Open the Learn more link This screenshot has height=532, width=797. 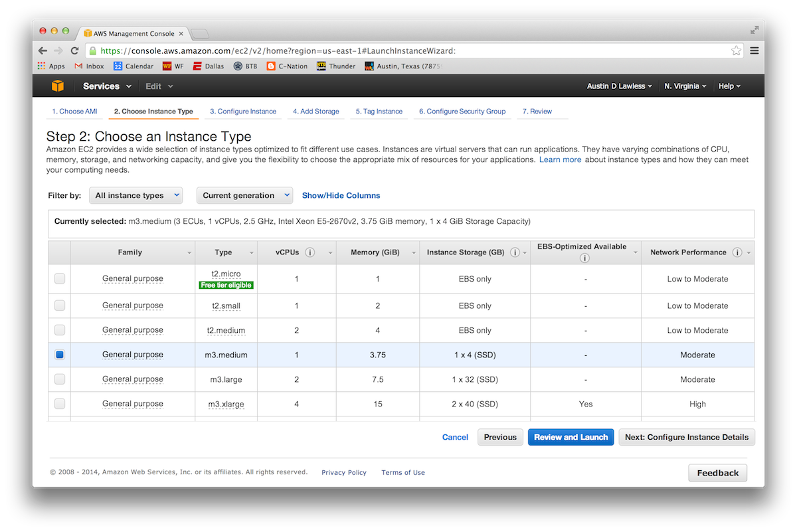[x=560, y=160]
